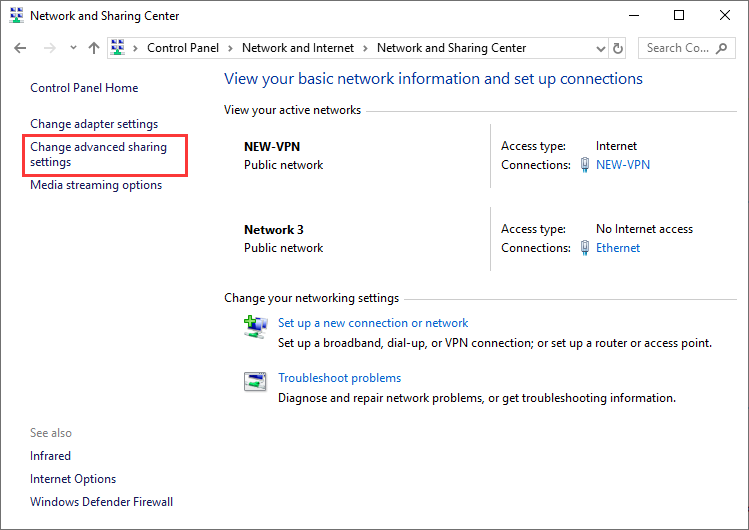Click Public network under NEW-VPN
Image resolution: width=749 pixels, height=530 pixels.
tap(284, 165)
